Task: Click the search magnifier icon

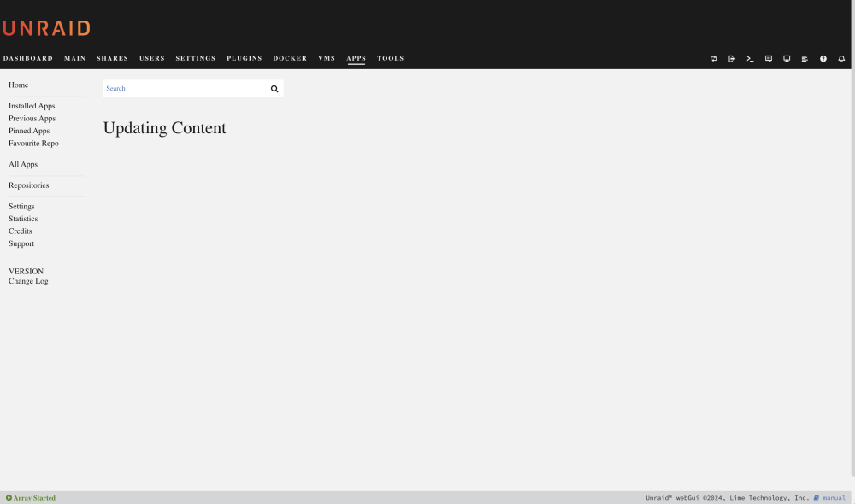Action: [274, 89]
